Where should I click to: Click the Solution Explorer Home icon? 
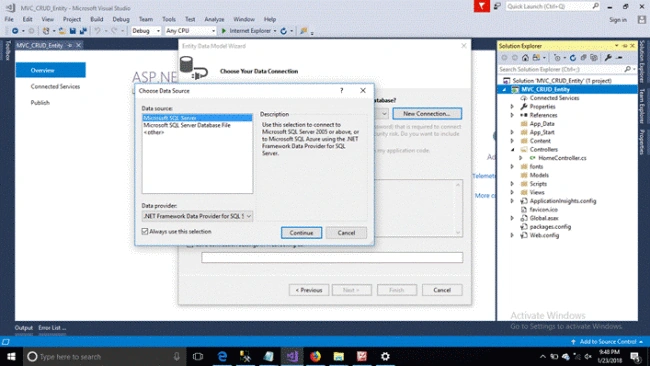pyautogui.click(x=525, y=58)
